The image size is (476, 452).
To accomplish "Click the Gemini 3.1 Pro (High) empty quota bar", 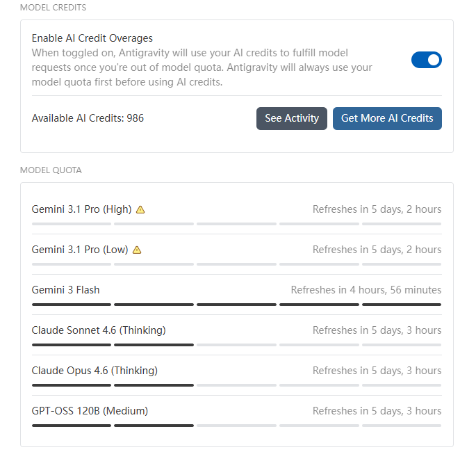I will pos(236,224).
